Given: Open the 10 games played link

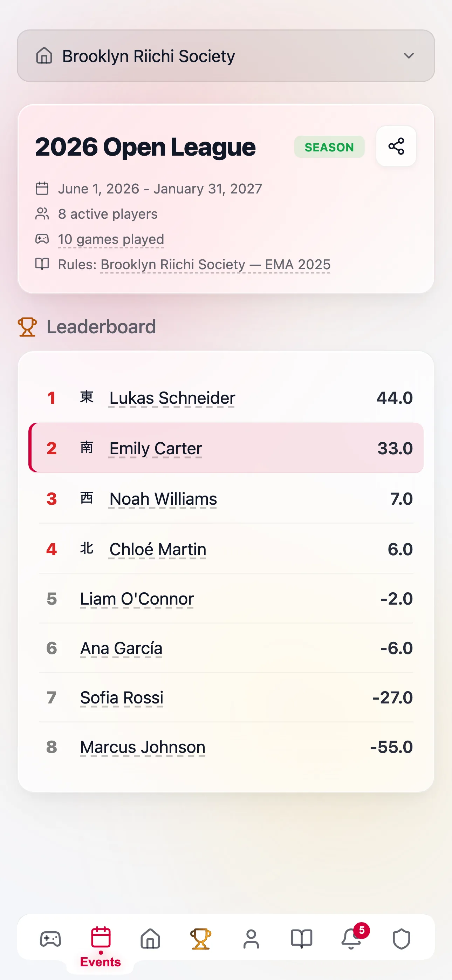Looking at the screenshot, I should coord(111,239).
